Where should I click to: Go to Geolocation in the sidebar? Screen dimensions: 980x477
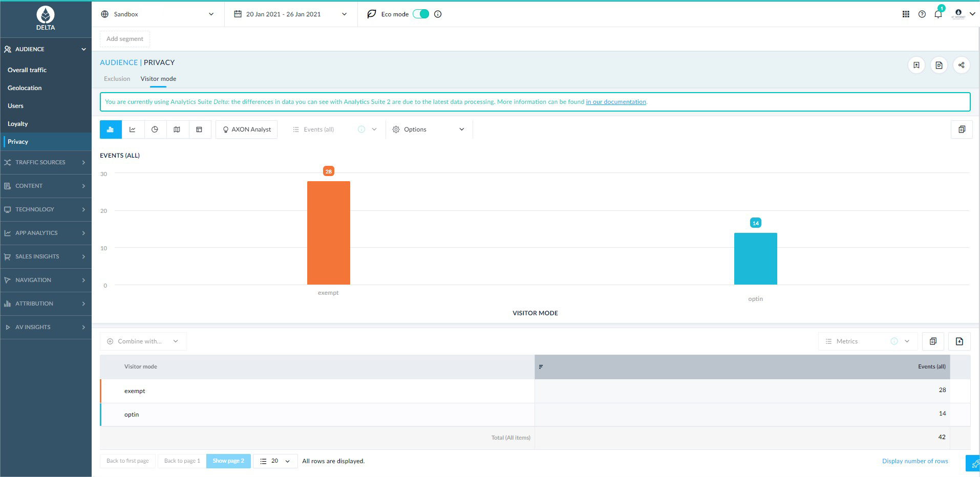[x=25, y=88]
